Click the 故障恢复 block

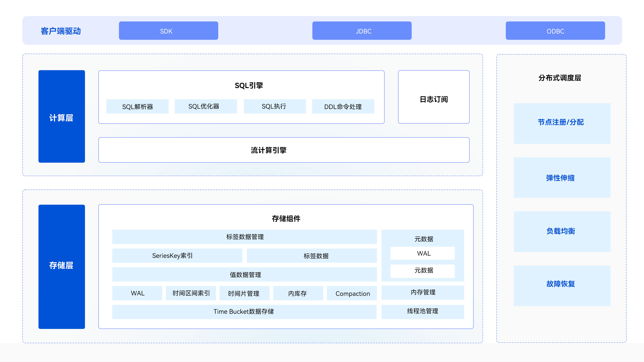point(562,286)
